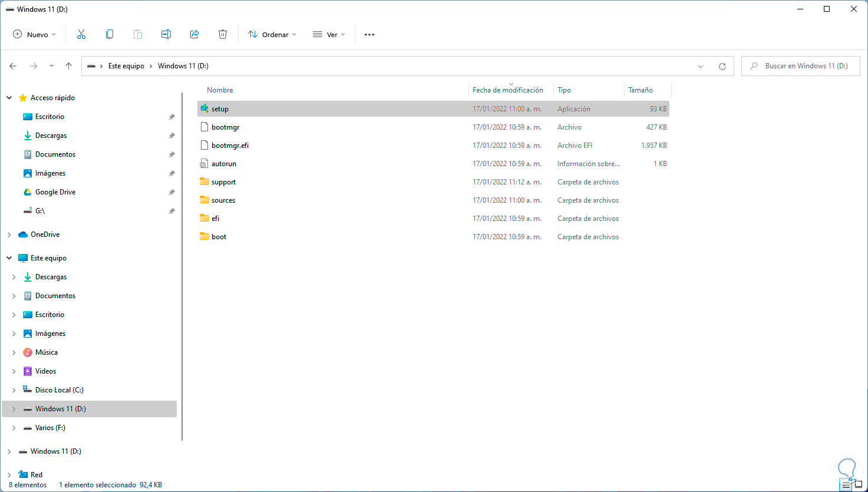Click the Copy icon in toolbar
Viewport: 868px width, 492px height.
point(110,34)
